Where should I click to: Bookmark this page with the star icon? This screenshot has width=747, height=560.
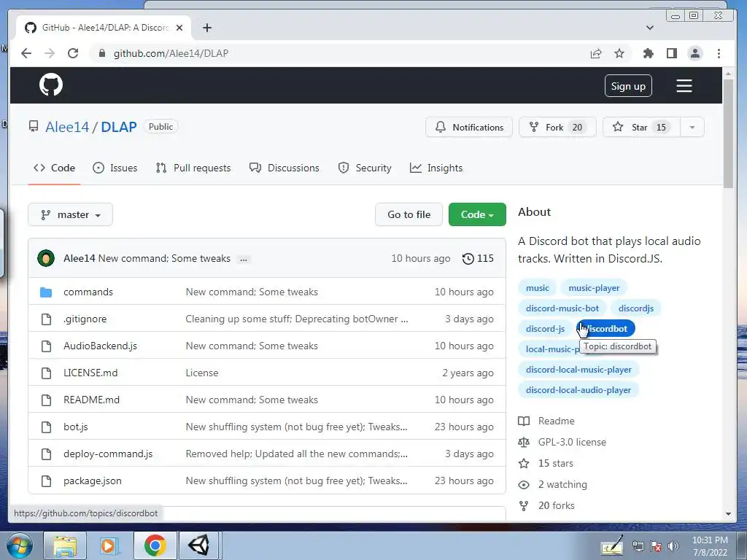point(619,53)
